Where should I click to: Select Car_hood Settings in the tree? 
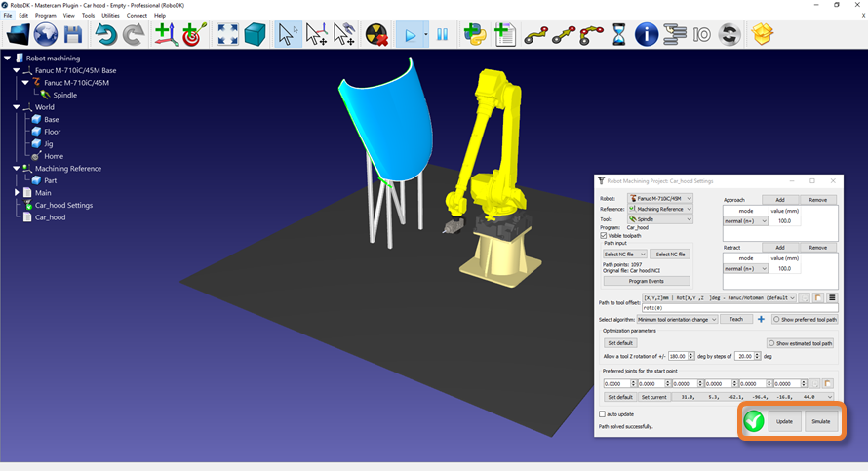[63, 205]
